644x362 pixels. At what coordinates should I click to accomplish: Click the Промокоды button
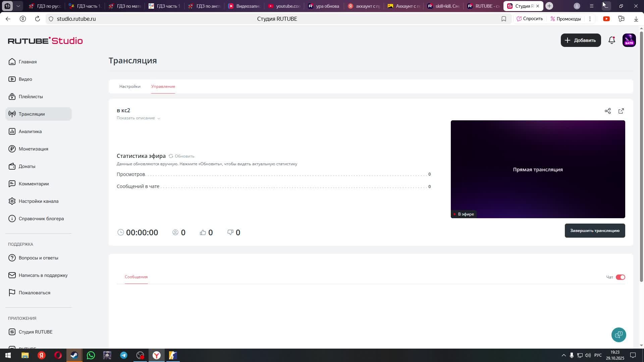point(566,19)
